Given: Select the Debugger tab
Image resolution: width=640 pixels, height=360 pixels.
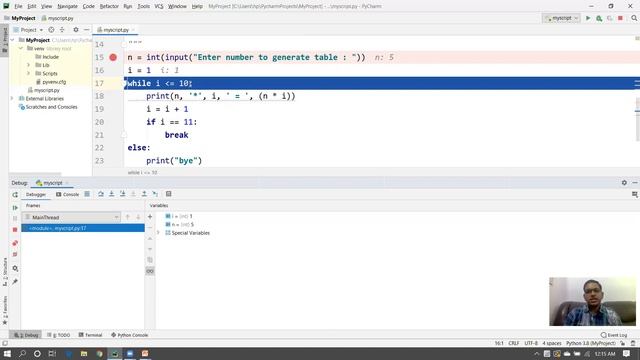Looking at the screenshot, I should (x=36, y=194).
